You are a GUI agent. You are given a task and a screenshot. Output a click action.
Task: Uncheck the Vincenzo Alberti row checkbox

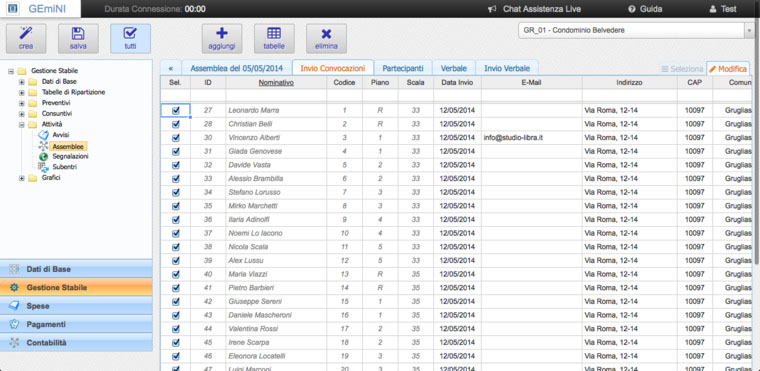pyautogui.click(x=175, y=138)
